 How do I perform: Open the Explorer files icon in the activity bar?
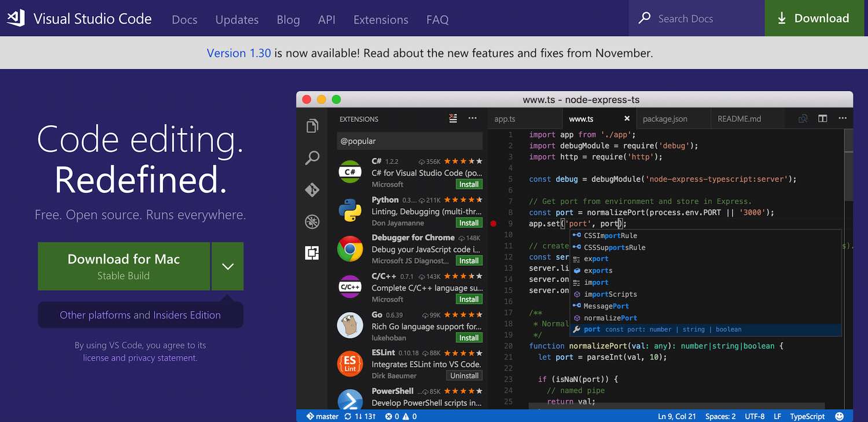312,126
